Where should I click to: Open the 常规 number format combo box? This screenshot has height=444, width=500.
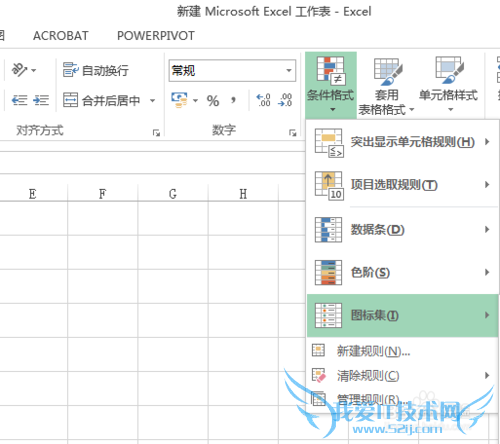232,70
